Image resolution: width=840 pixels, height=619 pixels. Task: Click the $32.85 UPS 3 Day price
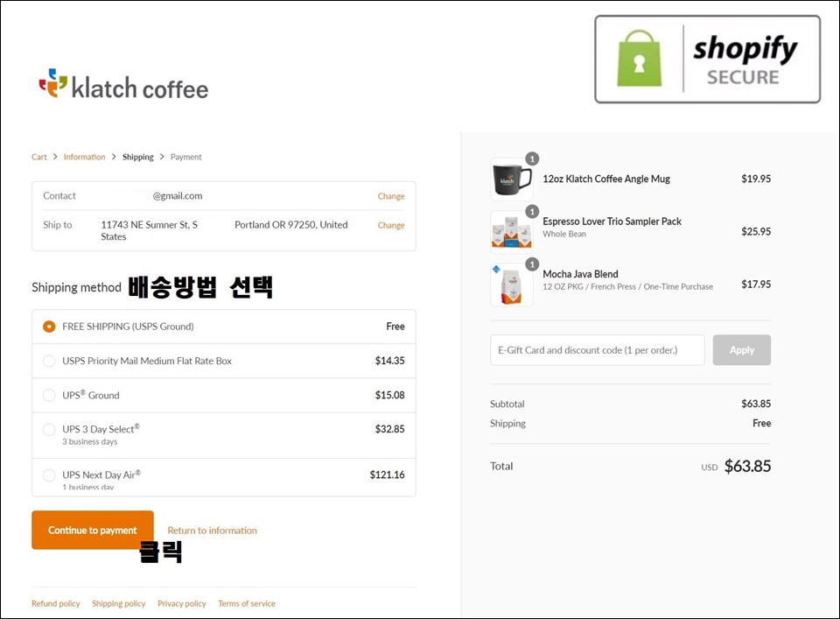point(390,429)
